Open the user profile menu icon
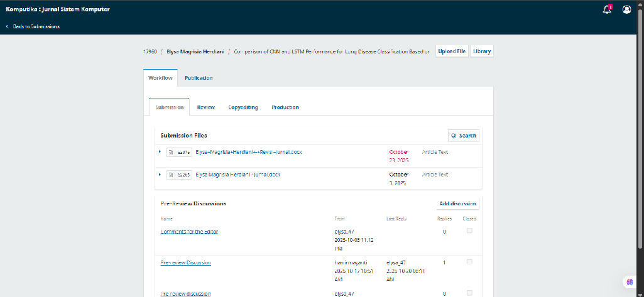This screenshot has height=297, width=644. pyautogui.click(x=626, y=9)
